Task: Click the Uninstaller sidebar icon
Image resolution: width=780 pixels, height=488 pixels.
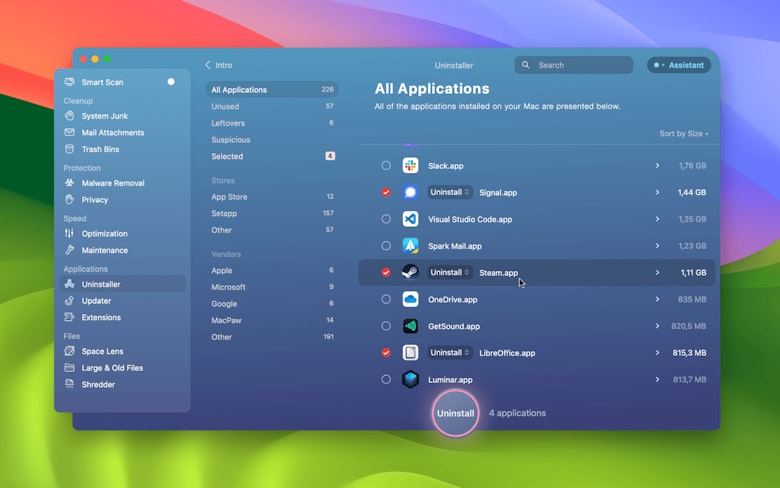Action: point(70,284)
